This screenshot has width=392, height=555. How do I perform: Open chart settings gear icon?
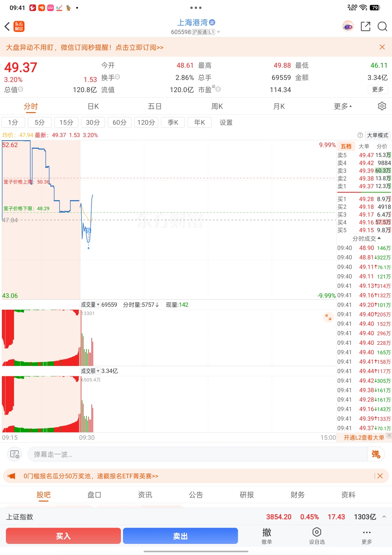pos(382,106)
